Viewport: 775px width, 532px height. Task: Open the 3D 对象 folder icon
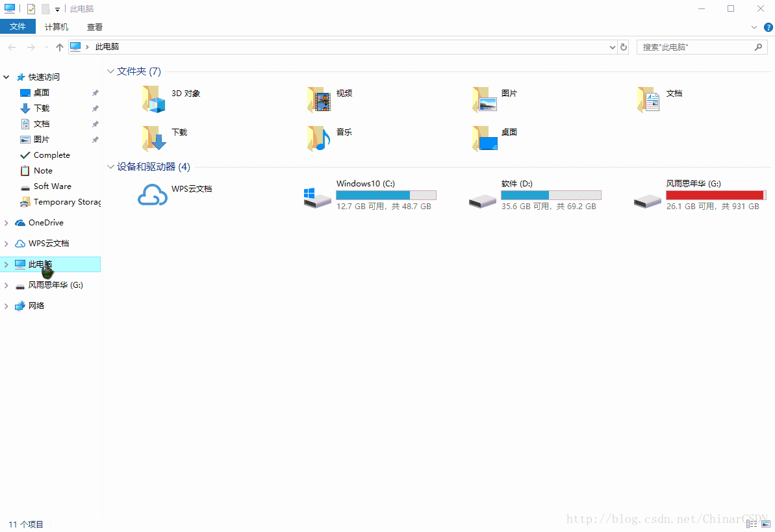coord(154,99)
